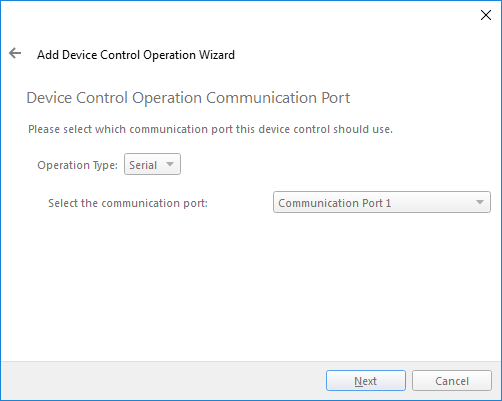Click the arrow beside Serial
Image resolution: width=502 pixels, height=401 pixels.
170,164
